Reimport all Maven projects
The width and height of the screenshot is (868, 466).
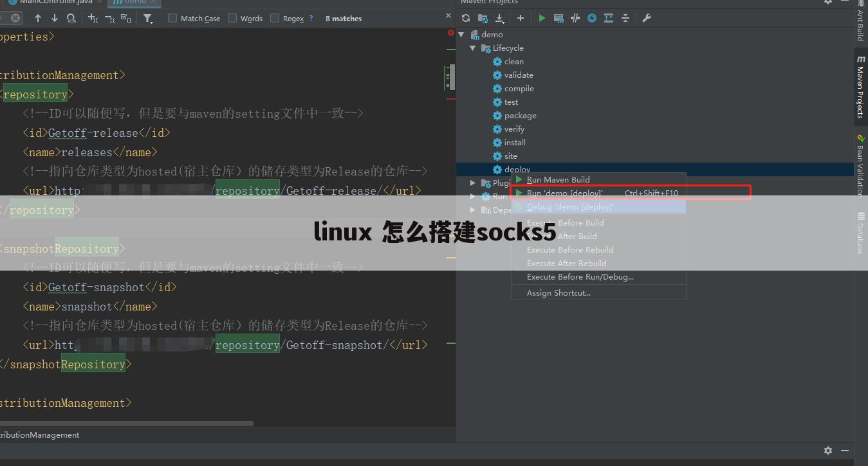point(466,18)
